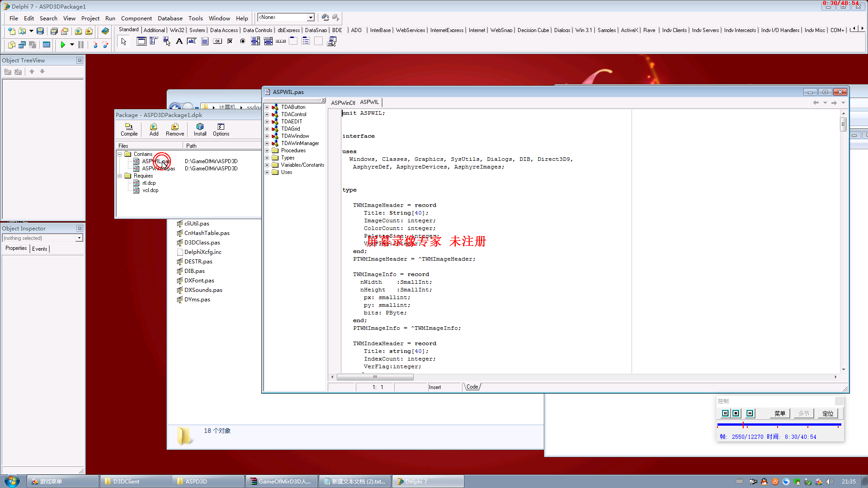Screen dimensions: 868x488
Task: Open the Run button dropdown arrow
Action: tap(72, 44)
